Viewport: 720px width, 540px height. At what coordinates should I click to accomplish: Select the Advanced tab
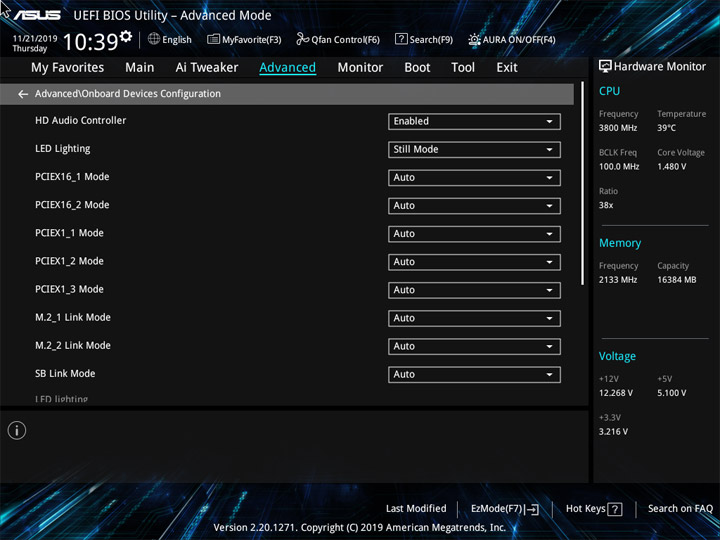pos(287,68)
